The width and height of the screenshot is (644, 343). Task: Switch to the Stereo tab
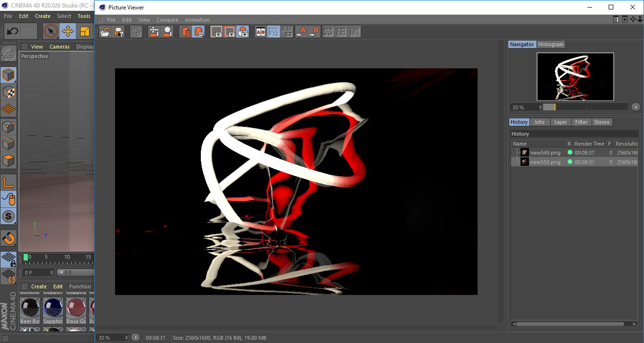(602, 122)
